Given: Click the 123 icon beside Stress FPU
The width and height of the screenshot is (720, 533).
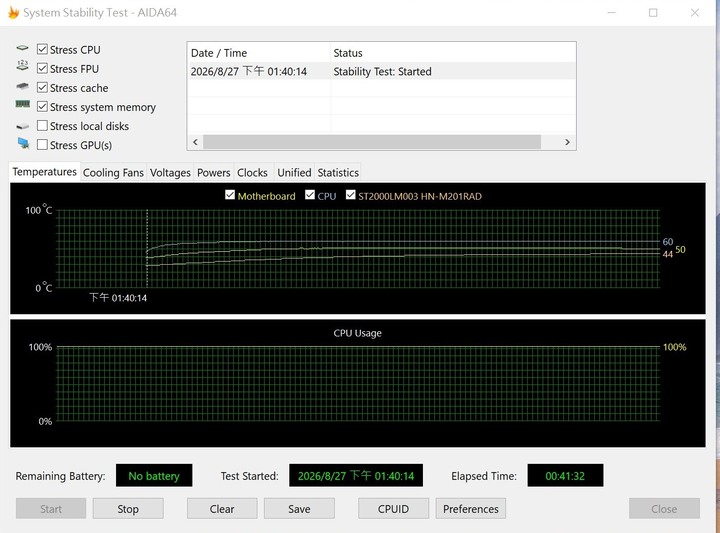Looking at the screenshot, I should (x=22, y=66).
